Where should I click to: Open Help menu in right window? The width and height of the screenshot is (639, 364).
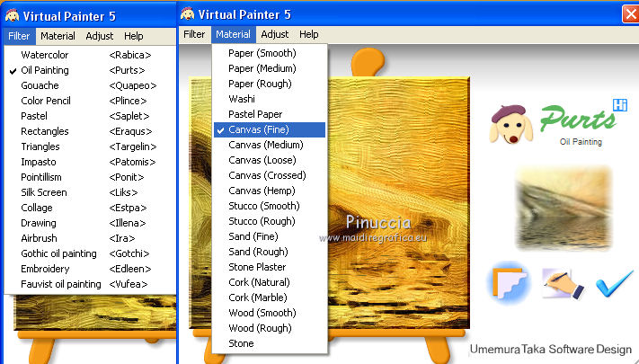[309, 34]
